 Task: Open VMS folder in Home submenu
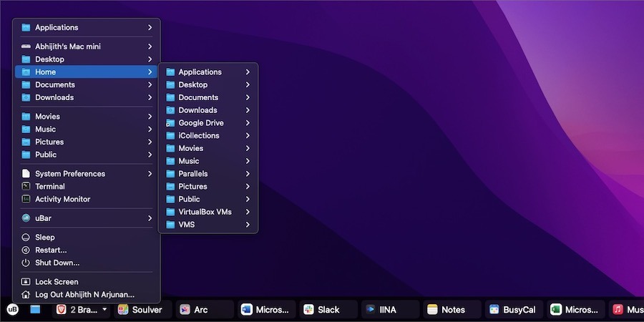[208, 225]
